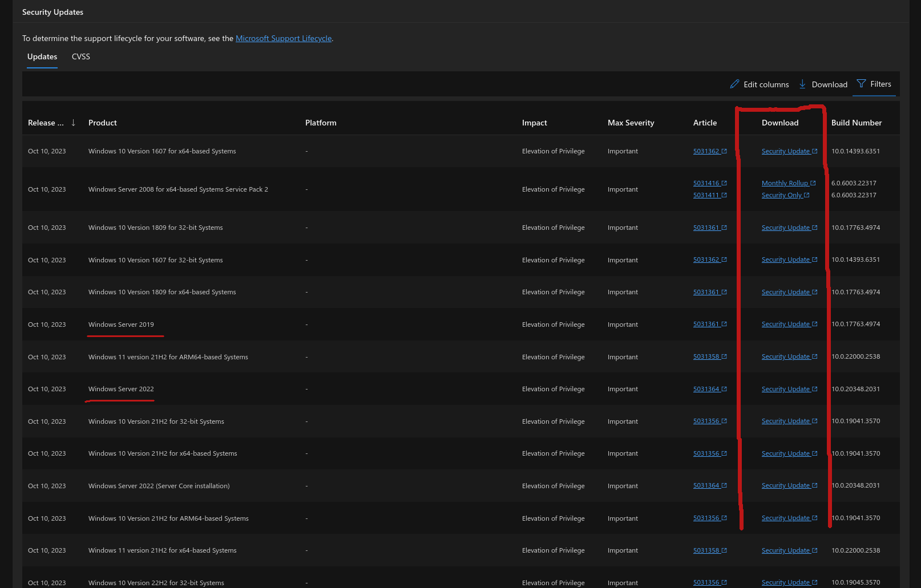The width and height of the screenshot is (921, 588).
Task: Click the Article column header
Action: [705, 123]
